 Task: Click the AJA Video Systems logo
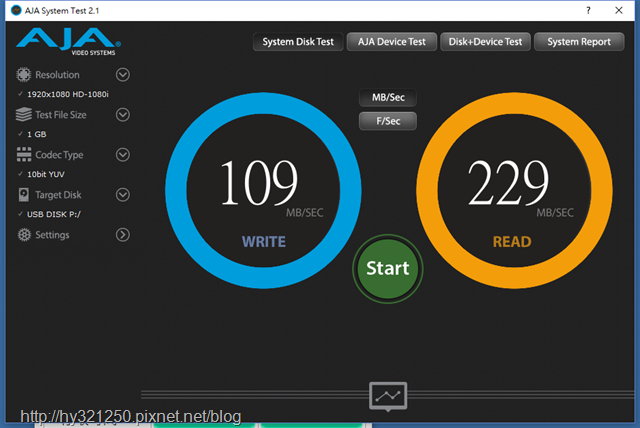click(69, 41)
